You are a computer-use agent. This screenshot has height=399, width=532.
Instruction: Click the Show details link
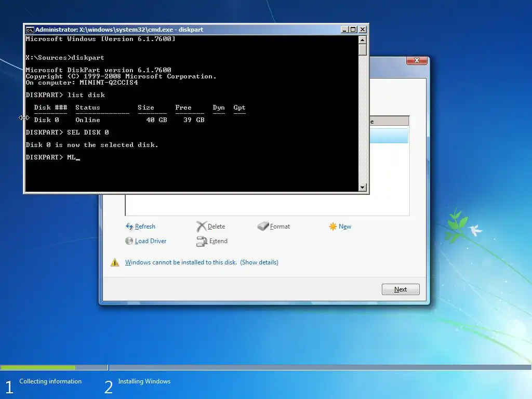tap(259, 262)
